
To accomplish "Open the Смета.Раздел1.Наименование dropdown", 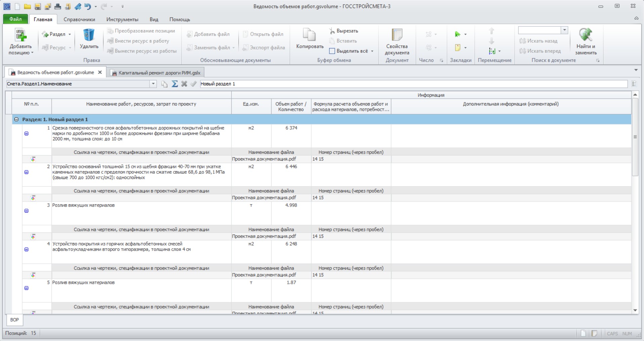I will point(153,84).
